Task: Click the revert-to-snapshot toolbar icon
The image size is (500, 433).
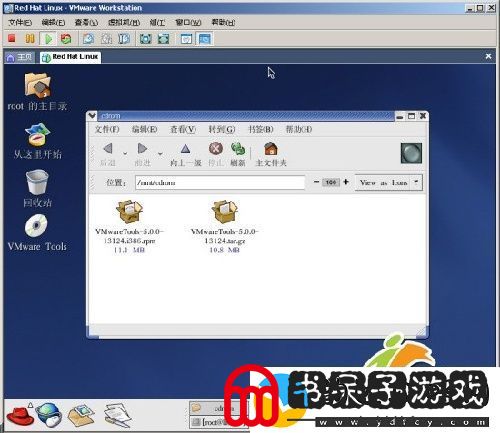Action: click(106, 39)
